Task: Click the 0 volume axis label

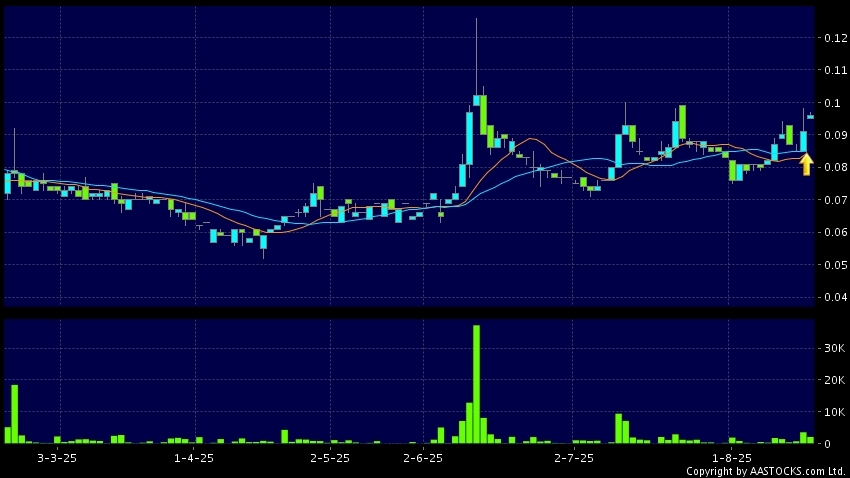Action: click(x=827, y=444)
